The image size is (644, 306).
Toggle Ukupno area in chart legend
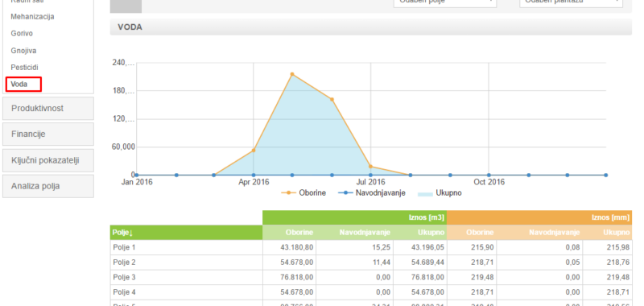(440, 193)
